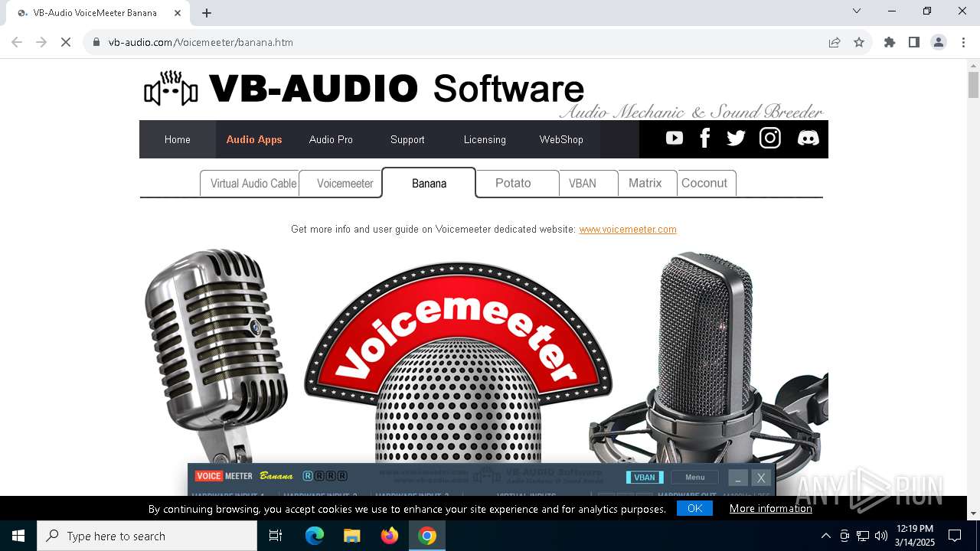The image size is (980, 551).
Task: Toggle Chrome side panel
Action: tap(914, 42)
